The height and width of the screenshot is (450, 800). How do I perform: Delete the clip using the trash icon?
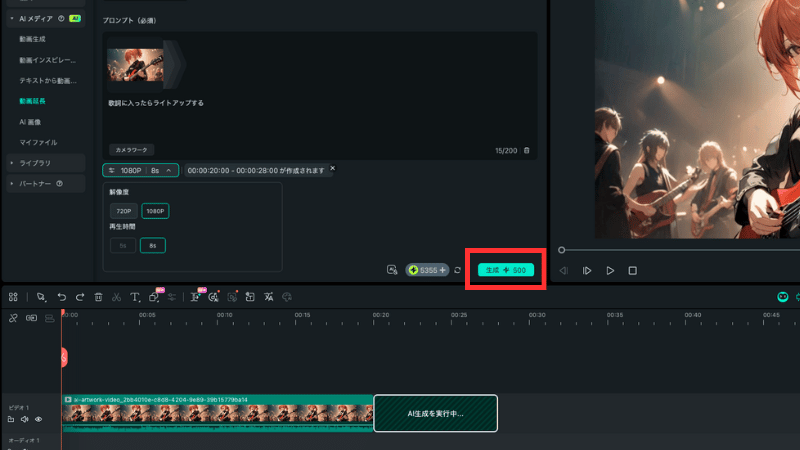(98, 297)
